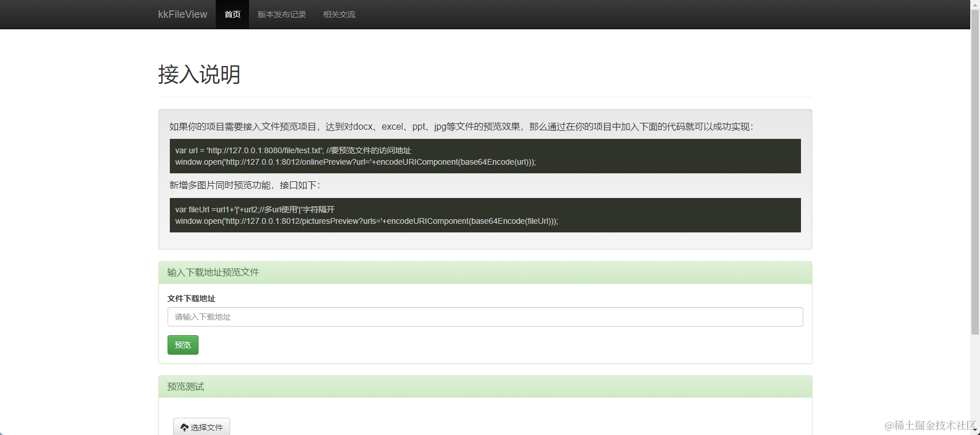Click the 输入下载地址预览文件 panel header
This screenshot has width=980, height=435.
click(x=485, y=273)
